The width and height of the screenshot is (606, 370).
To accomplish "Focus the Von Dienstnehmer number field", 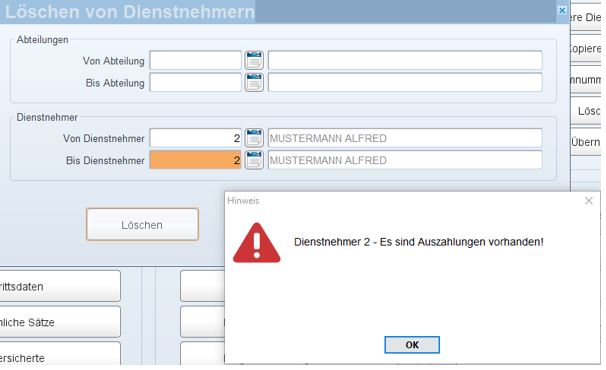I will 196,138.
